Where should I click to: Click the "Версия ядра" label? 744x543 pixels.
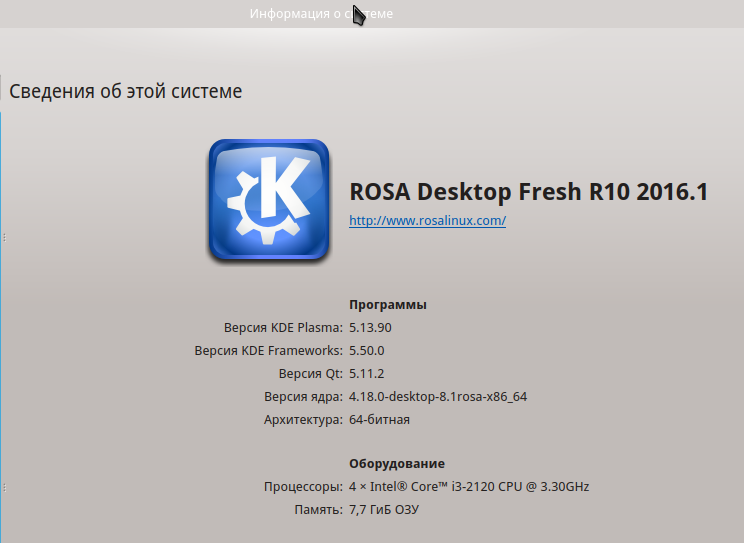pos(303,397)
